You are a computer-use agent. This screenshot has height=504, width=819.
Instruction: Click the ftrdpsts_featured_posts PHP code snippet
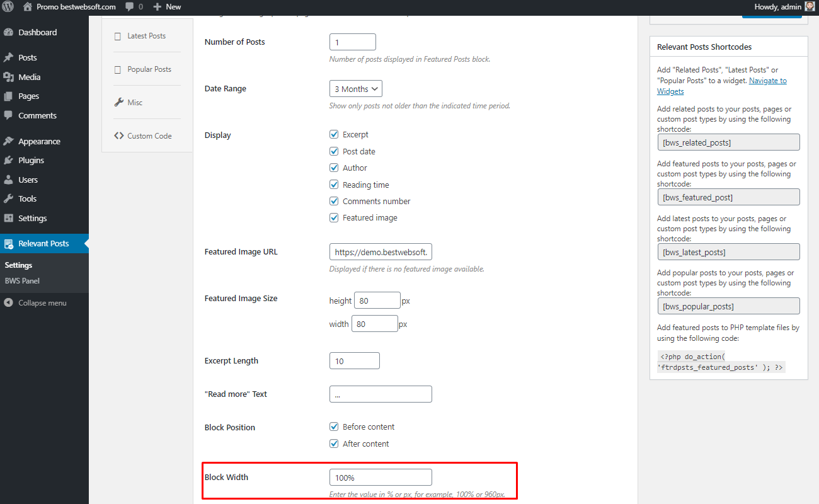coord(721,362)
